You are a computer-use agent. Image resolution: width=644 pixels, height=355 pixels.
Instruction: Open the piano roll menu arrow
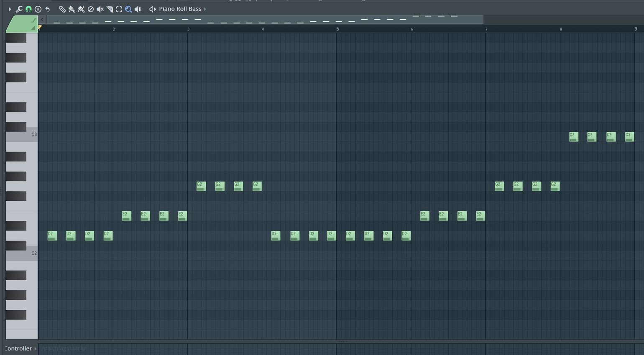(10, 9)
